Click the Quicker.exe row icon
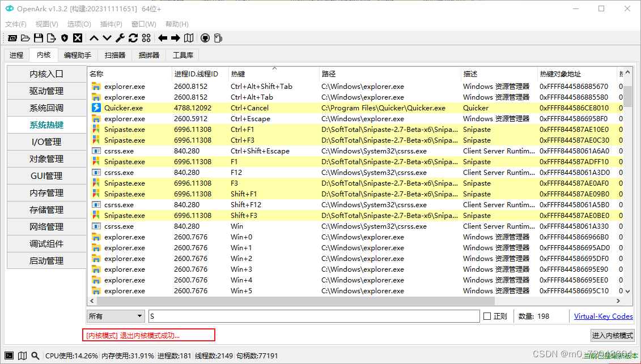The width and height of the screenshot is (641, 364). click(x=96, y=108)
